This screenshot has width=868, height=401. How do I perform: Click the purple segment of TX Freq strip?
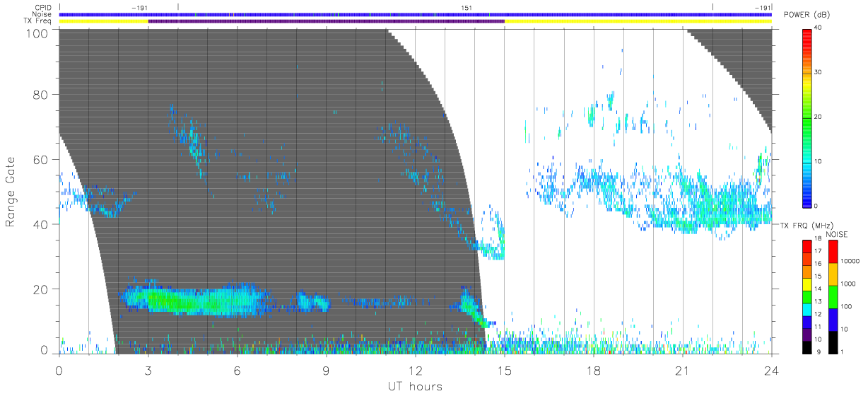coord(326,21)
